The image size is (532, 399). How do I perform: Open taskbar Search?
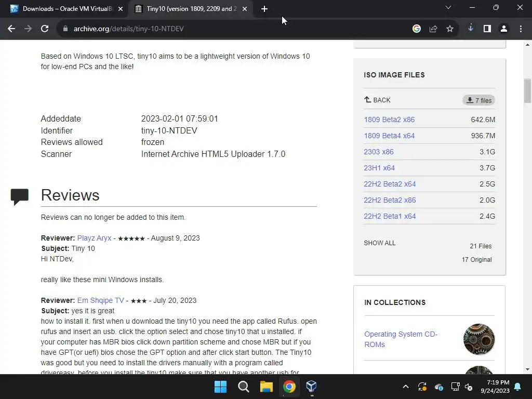pos(244,387)
